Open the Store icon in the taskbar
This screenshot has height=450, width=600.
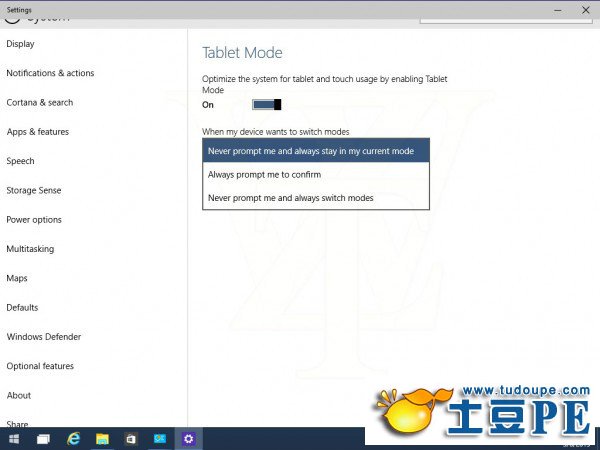coord(131,439)
